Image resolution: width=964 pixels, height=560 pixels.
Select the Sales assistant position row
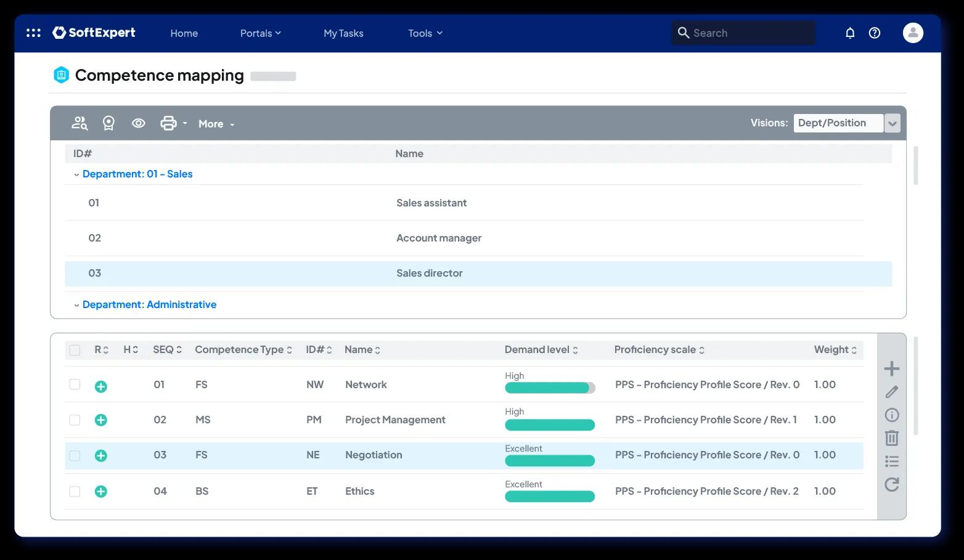(464, 203)
